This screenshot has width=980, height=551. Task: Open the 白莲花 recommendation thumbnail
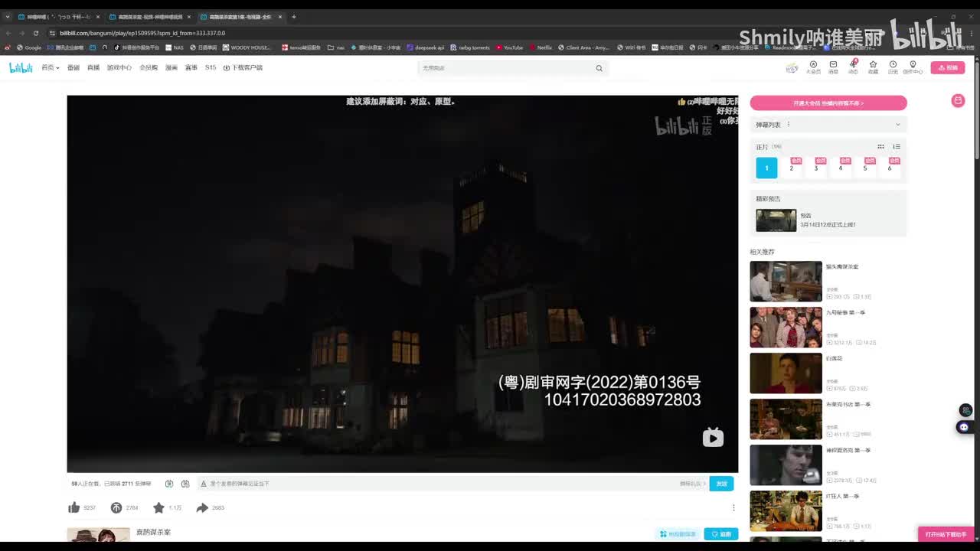(786, 373)
